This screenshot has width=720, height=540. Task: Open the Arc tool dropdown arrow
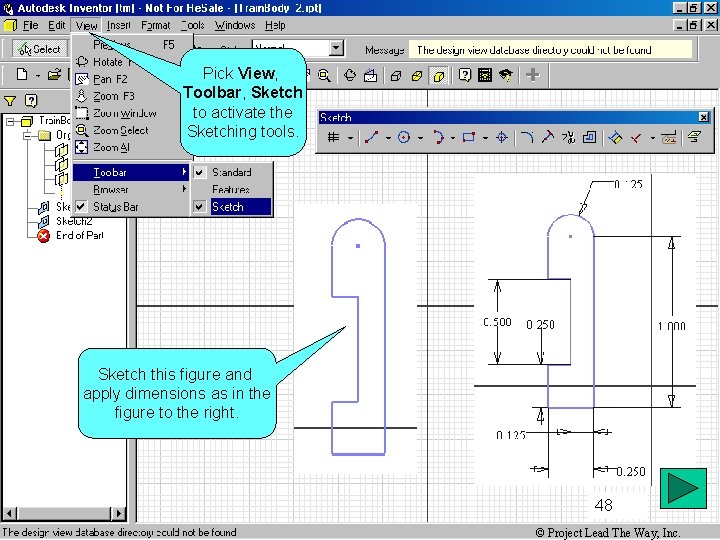(453, 138)
